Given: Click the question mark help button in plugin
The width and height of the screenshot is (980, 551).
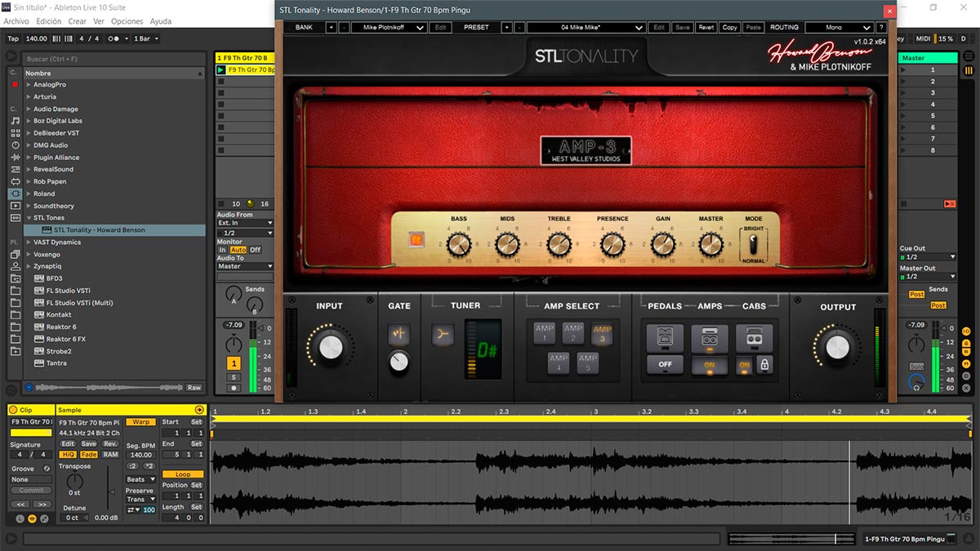Looking at the screenshot, I should 880,27.
